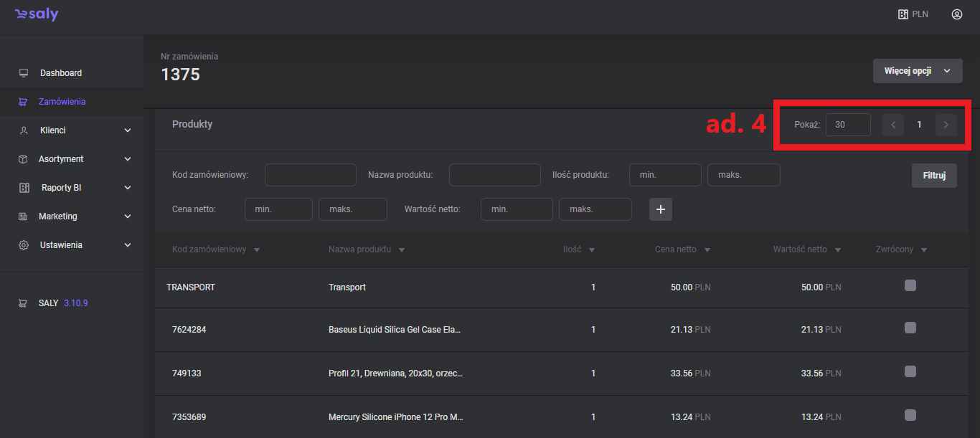
Task: Click the Saly logo in header
Action: tap(37, 15)
